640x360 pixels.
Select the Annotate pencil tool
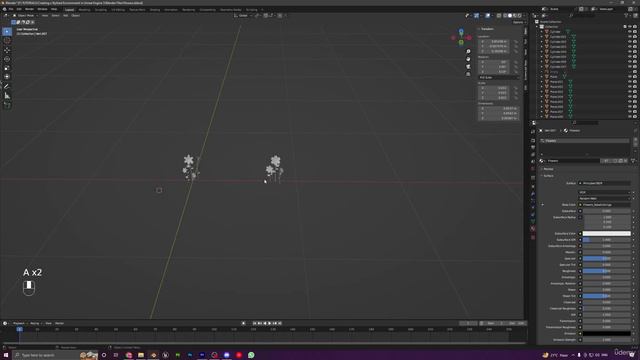pyautogui.click(x=7, y=87)
